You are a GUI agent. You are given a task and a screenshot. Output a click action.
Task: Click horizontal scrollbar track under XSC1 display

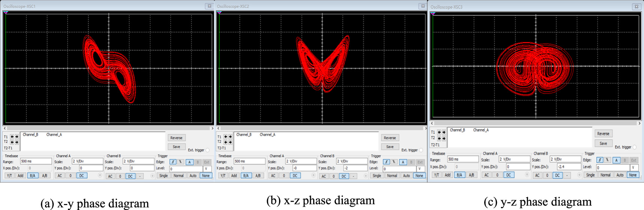tap(108, 128)
